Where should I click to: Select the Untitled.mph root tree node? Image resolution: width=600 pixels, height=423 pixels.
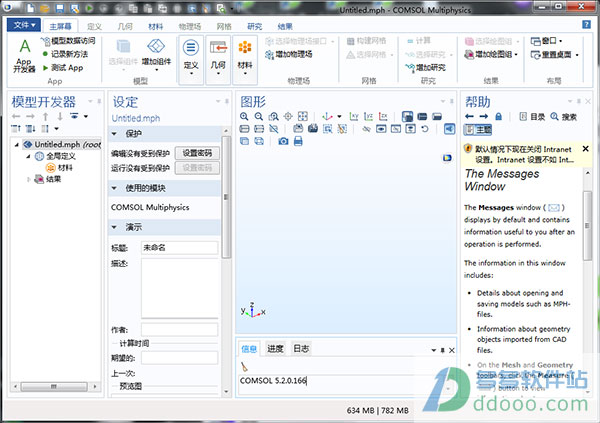[x=62, y=144]
